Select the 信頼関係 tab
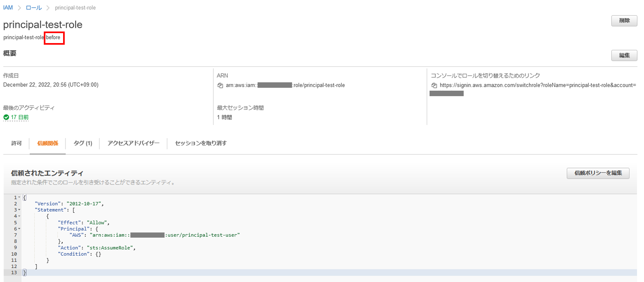644x282 pixels. [x=48, y=143]
